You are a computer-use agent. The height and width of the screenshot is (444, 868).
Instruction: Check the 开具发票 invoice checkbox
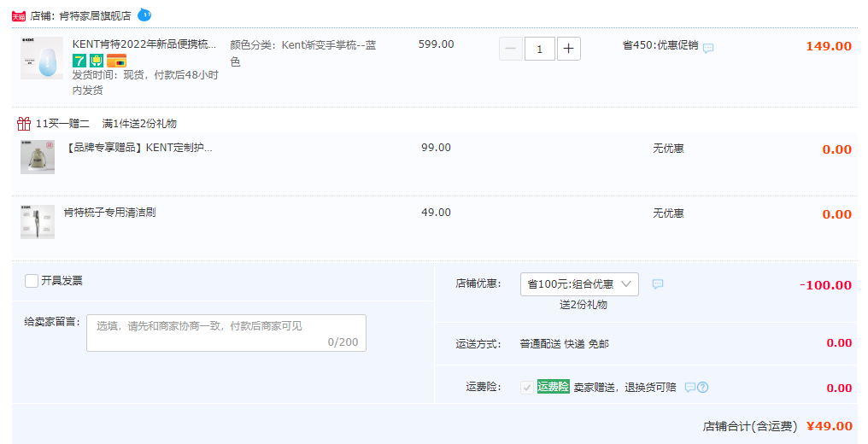[32, 281]
